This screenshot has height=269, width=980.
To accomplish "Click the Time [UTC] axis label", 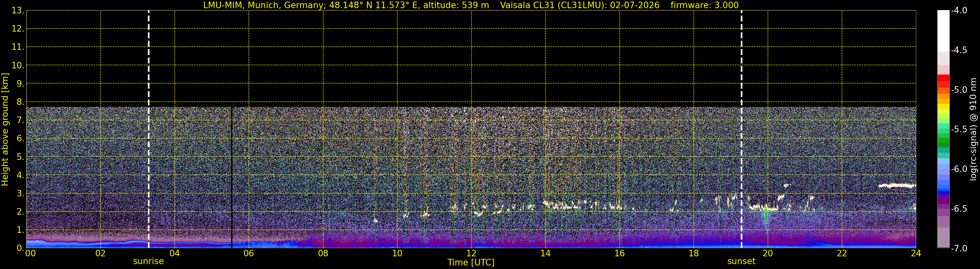I will 471,262.
